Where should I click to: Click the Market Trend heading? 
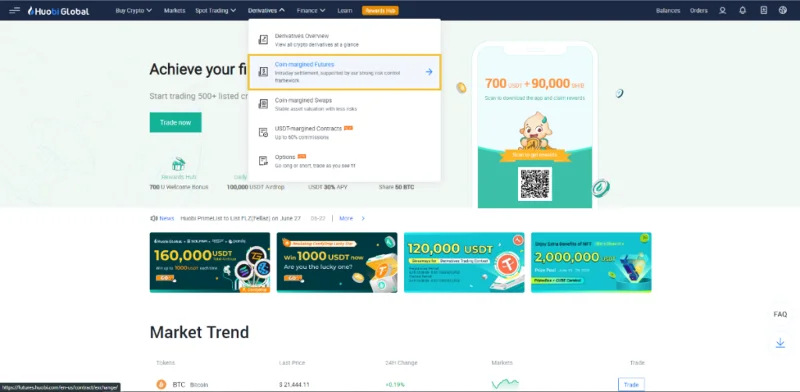199,332
